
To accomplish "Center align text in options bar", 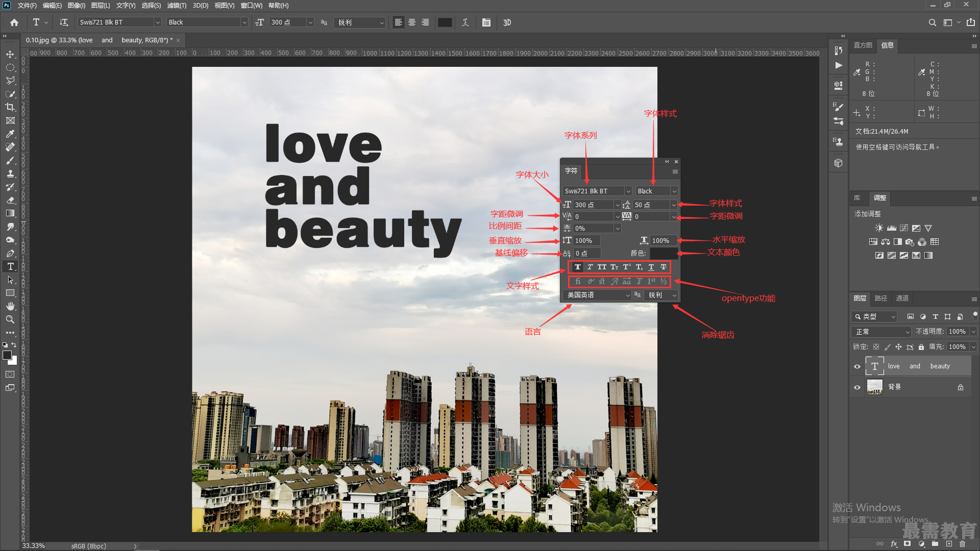I will (x=412, y=22).
